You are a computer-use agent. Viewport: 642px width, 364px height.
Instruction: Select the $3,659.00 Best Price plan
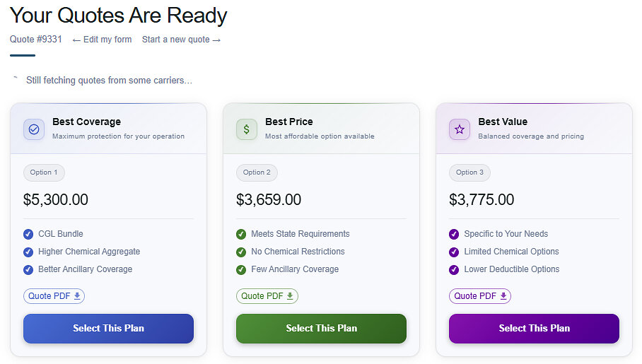pyautogui.click(x=322, y=329)
